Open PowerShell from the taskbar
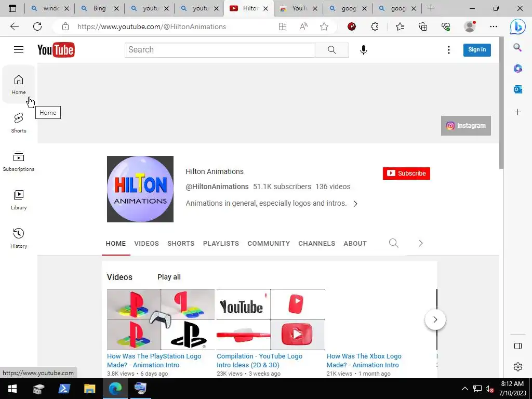 [64, 389]
